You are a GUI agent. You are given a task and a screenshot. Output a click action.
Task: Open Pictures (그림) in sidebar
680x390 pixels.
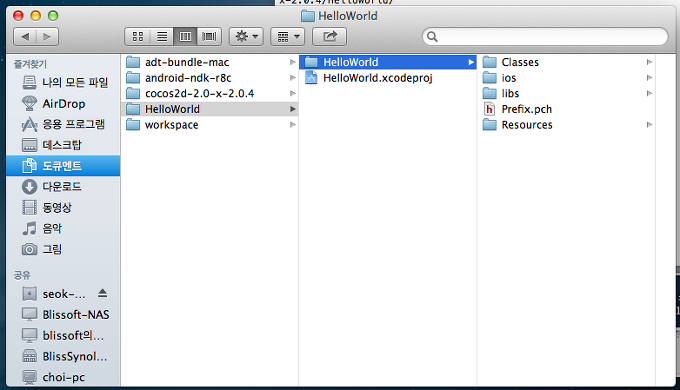click(63, 249)
